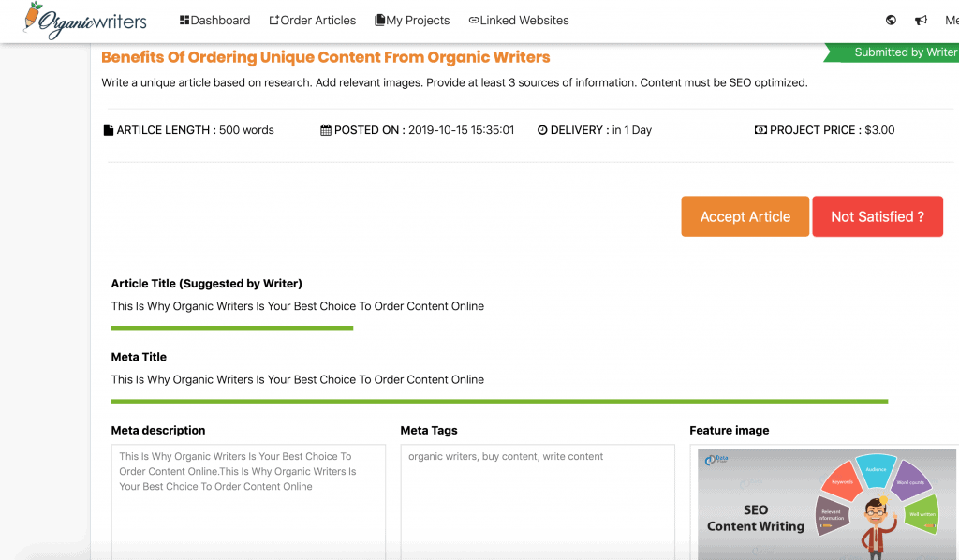Click the green Meta Title progress bar

tap(499, 402)
